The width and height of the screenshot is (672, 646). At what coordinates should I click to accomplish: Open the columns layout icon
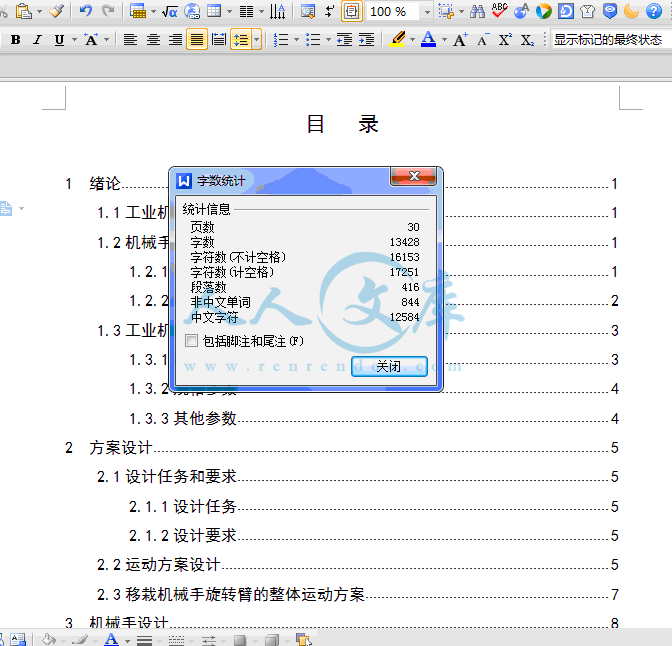tap(246, 11)
